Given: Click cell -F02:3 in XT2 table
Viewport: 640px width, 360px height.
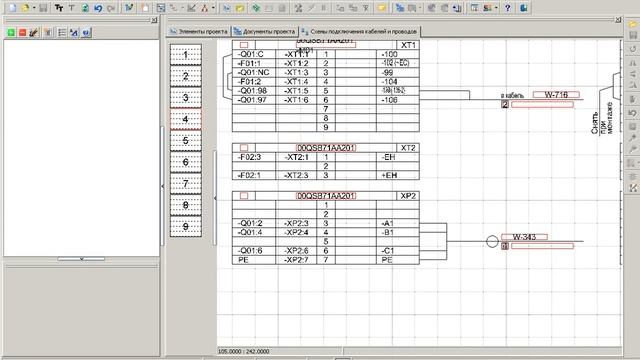Looking at the screenshot, I should pos(254,157).
